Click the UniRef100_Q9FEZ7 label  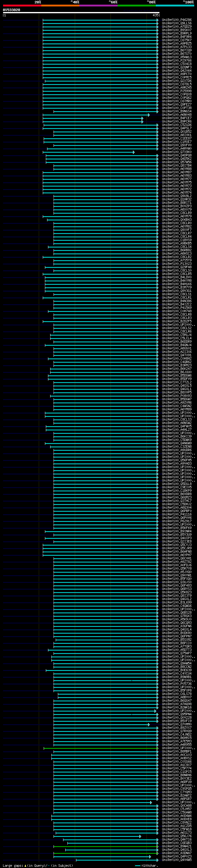coord(176,104)
